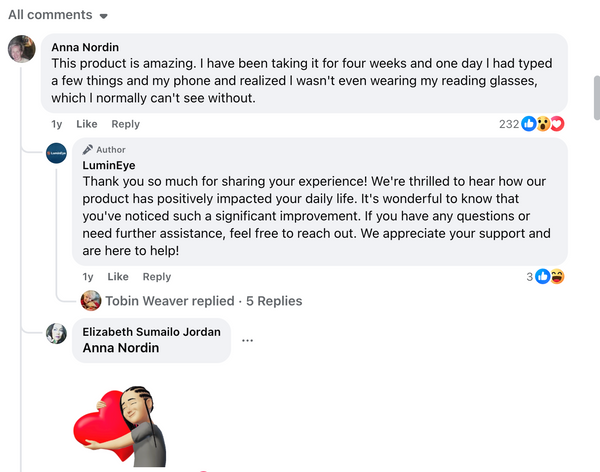Open Anna Nordin's profile name link
Image resolution: width=600 pixels, height=472 pixels.
point(85,47)
